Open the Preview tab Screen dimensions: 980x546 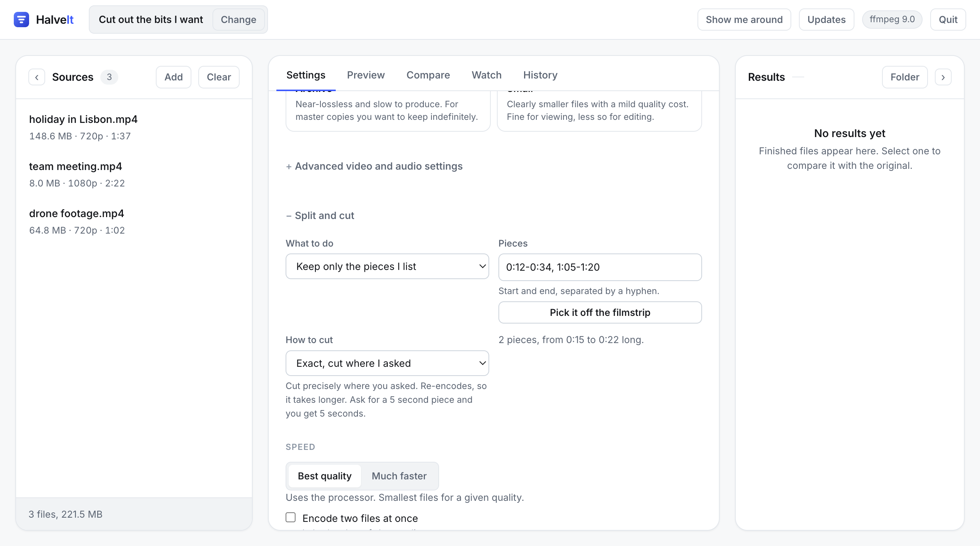[x=366, y=75]
